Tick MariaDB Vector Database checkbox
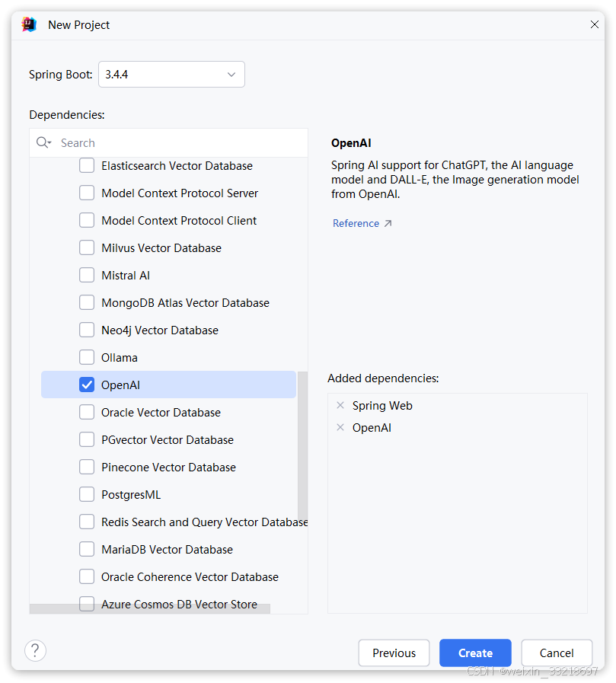 (87, 549)
